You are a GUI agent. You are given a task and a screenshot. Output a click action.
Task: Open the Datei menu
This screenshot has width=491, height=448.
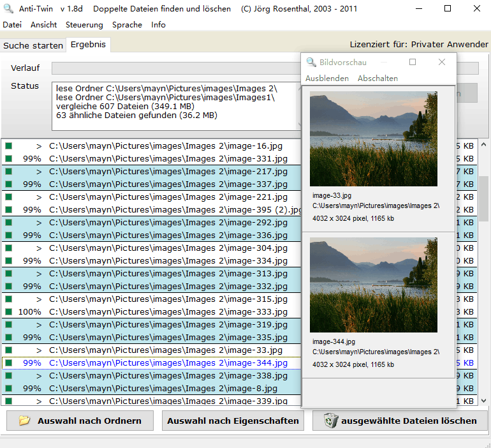12,25
